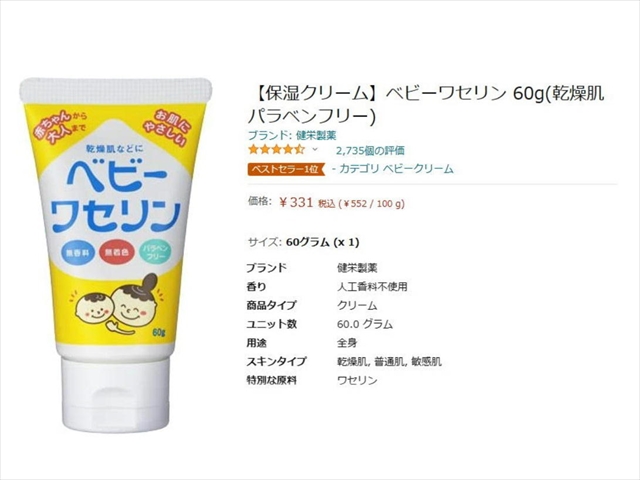The image size is (640, 480).
Task: Click the お肌にやさしい label on tube
Action: (x=168, y=127)
